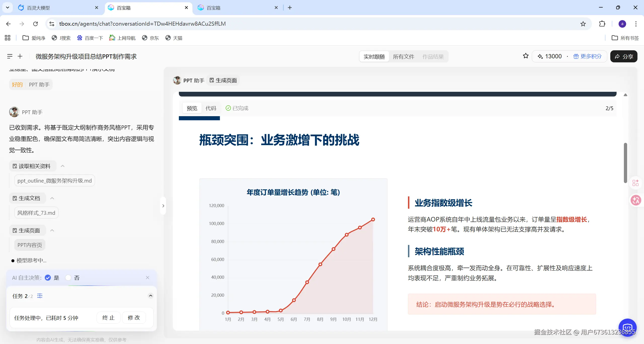Open the PPT内容页 file chip
The width and height of the screenshot is (644, 344).
click(30, 245)
